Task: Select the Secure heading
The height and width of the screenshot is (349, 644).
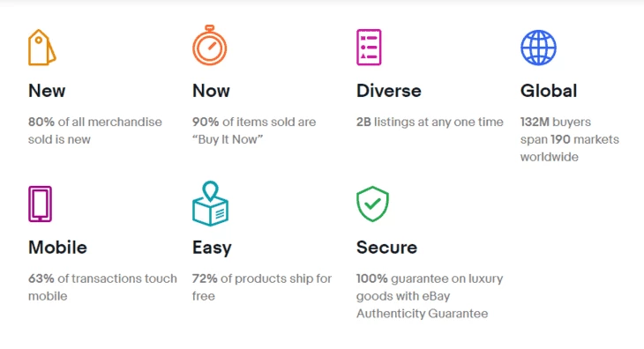Action: click(386, 248)
